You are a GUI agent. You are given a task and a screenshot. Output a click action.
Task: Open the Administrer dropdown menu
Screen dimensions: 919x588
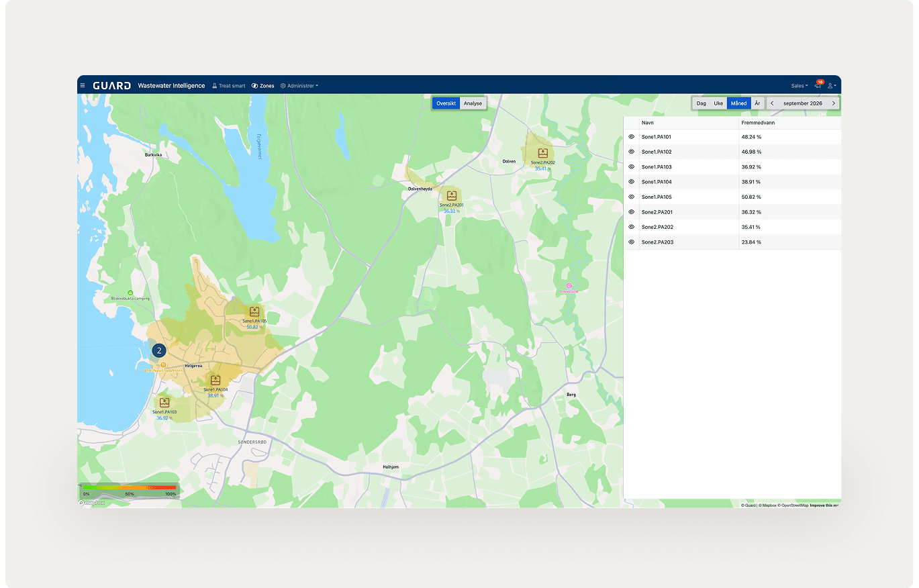tap(299, 86)
